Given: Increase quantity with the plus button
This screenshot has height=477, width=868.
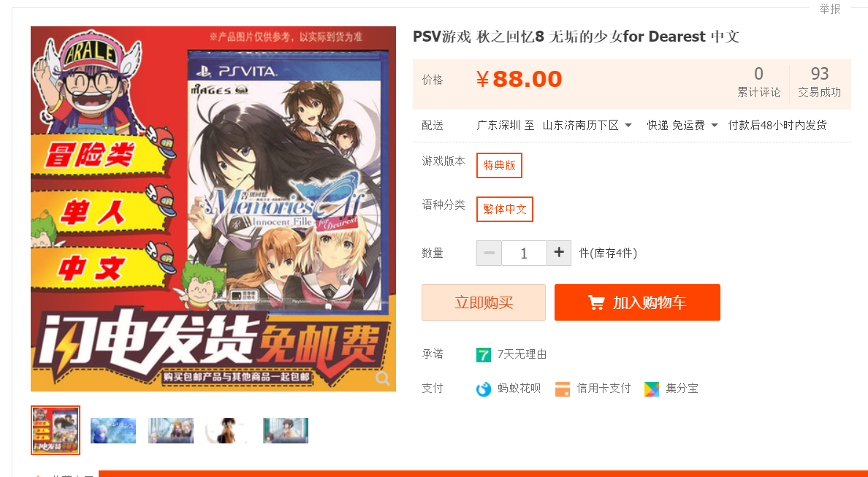Looking at the screenshot, I should (x=559, y=253).
